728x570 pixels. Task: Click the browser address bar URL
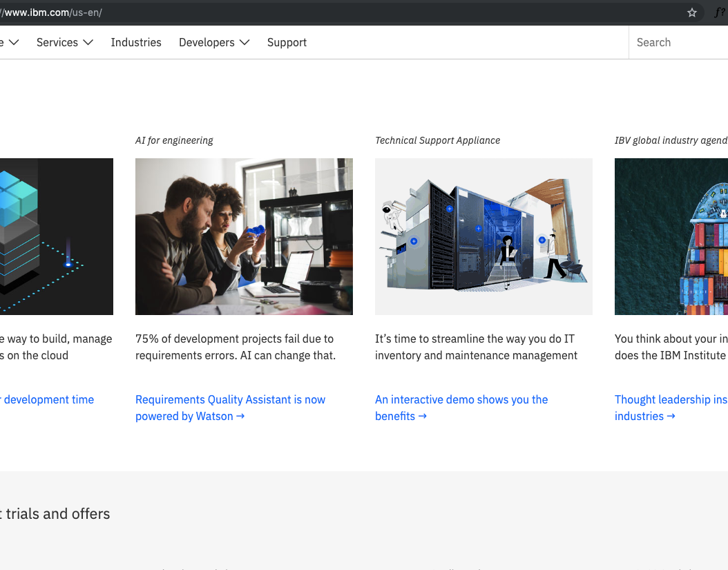pos(51,12)
